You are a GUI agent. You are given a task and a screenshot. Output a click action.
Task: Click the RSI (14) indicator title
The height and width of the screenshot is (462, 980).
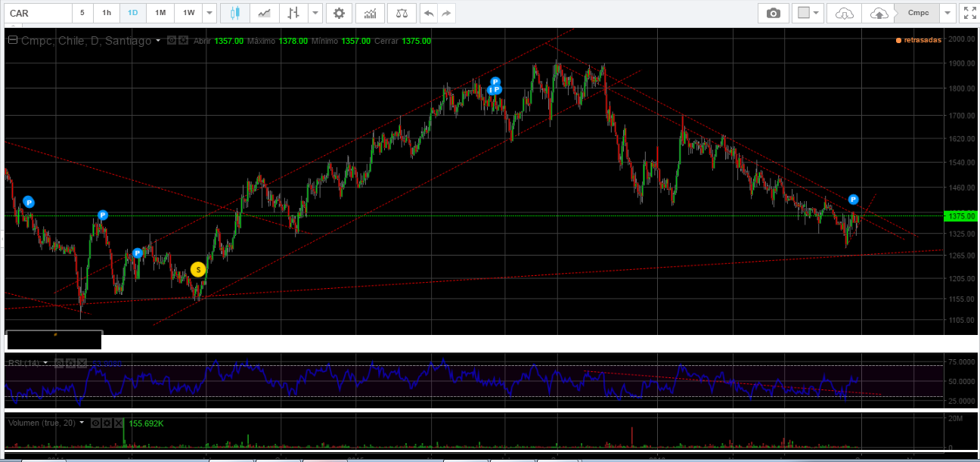(x=23, y=363)
